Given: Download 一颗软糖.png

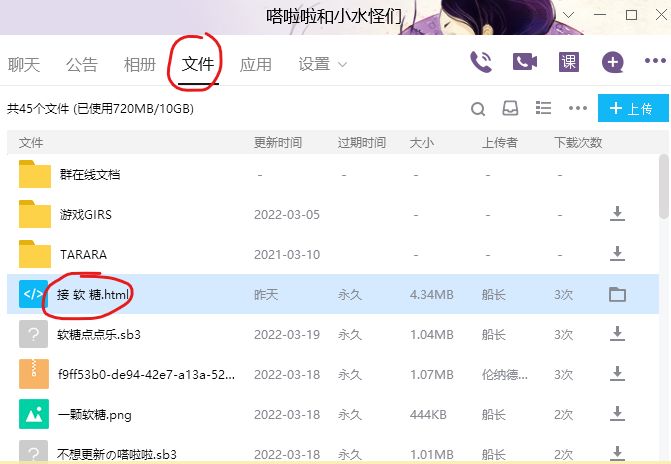Looking at the screenshot, I should click(x=617, y=414).
